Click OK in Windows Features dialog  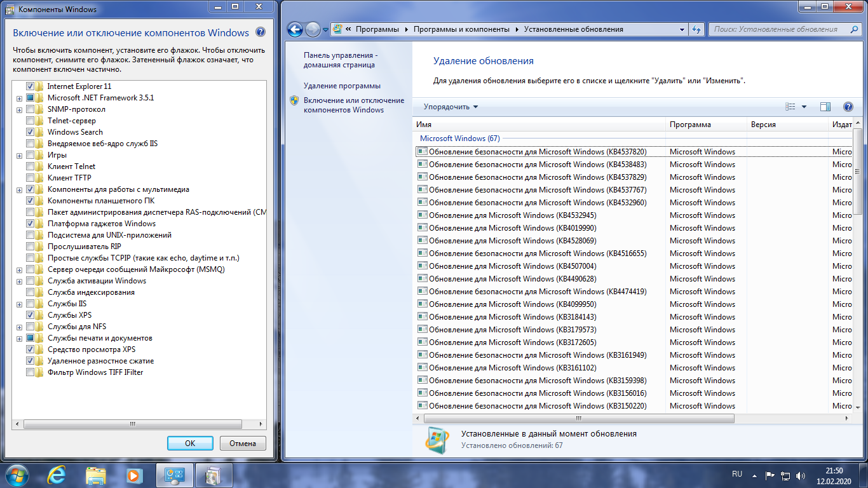point(190,444)
